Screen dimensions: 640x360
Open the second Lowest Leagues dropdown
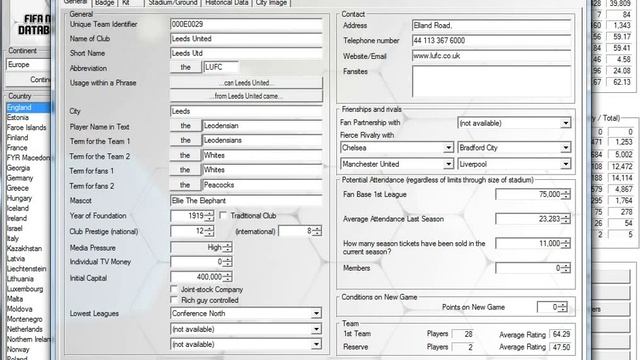click(316, 329)
